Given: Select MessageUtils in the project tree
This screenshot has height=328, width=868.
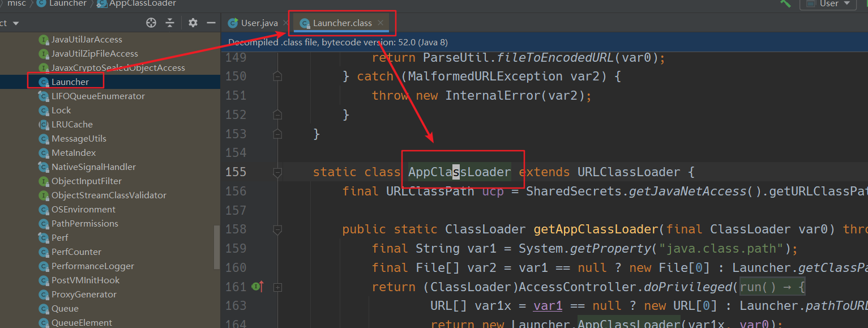Looking at the screenshot, I should (79, 139).
